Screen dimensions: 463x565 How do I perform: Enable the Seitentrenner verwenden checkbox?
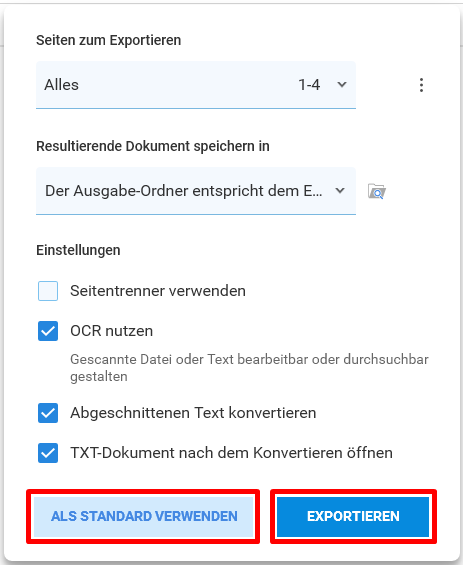[x=48, y=291]
